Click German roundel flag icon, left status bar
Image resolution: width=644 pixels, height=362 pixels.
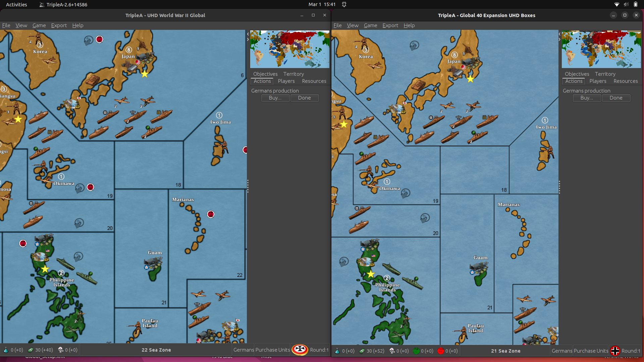click(300, 350)
